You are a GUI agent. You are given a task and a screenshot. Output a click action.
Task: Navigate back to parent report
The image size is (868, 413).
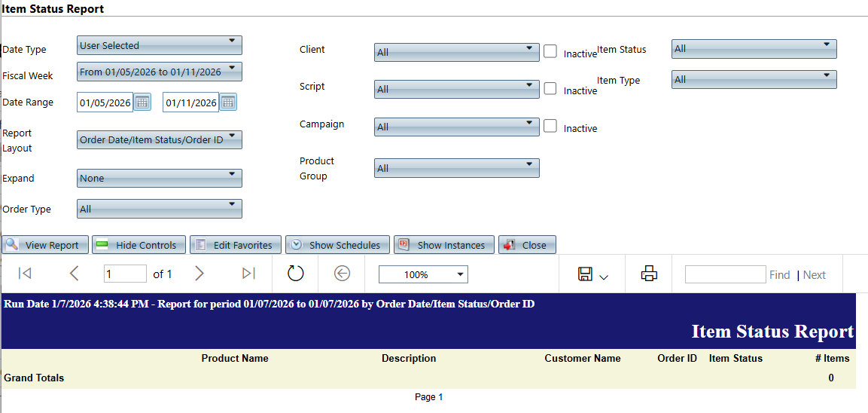[x=342, y=274]
